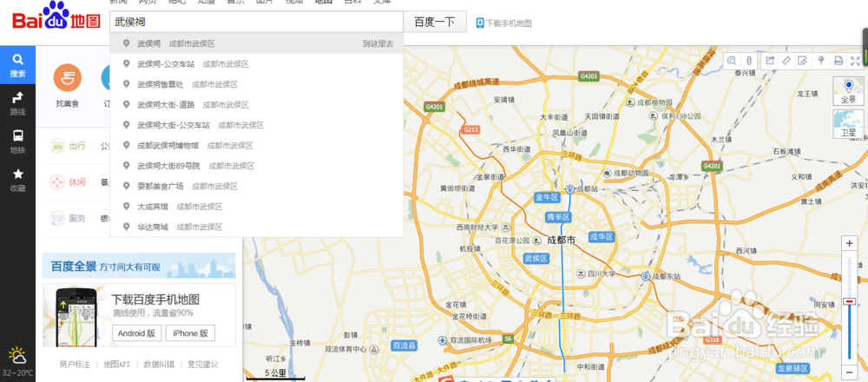Image resolution: width=868 pixels, height=382 pixels.
Task: Click the 武侯区 district label on map
Action: [x=536, y=259]
